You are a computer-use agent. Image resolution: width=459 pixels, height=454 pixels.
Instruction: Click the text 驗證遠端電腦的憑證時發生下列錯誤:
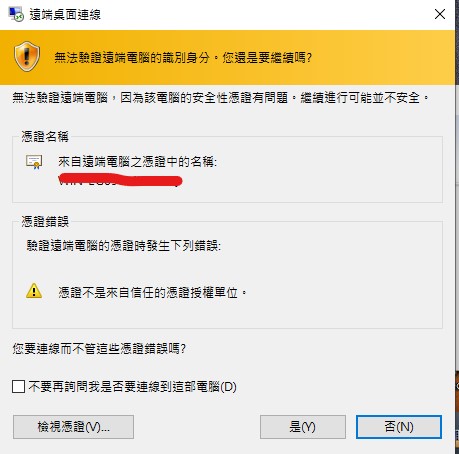[124, 246]
